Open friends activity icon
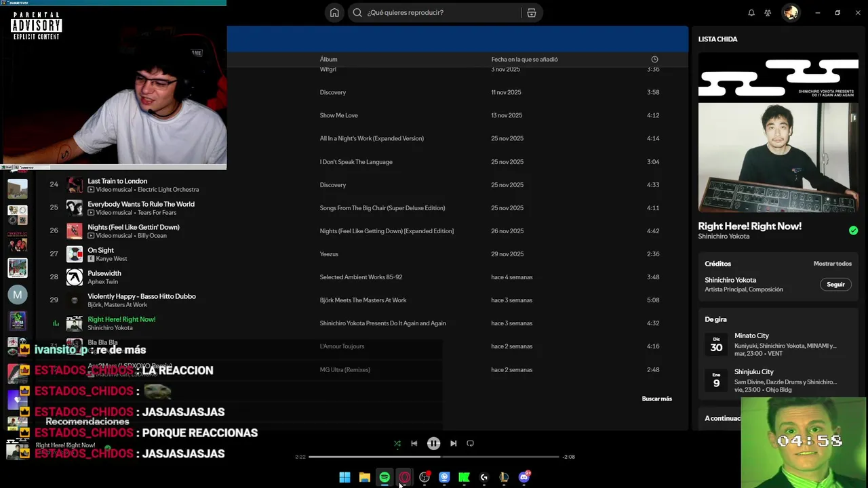868x488 pixels. click(x=768, y=13)
